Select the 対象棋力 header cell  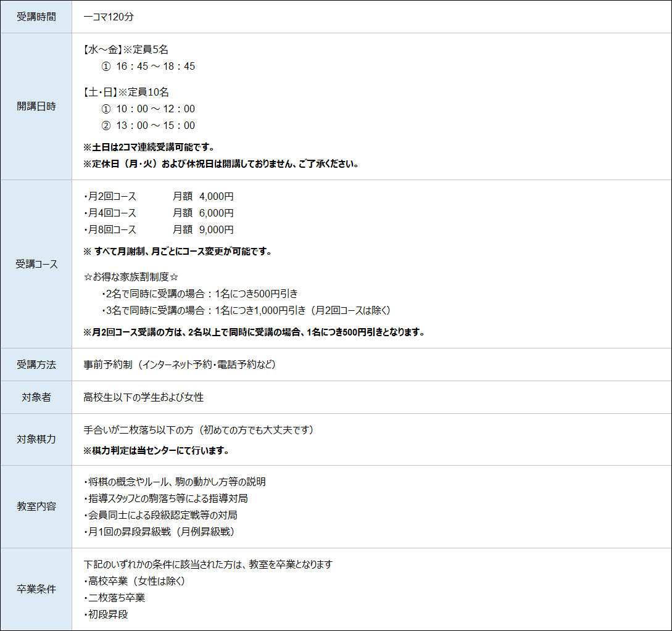[x=36, y=439]
